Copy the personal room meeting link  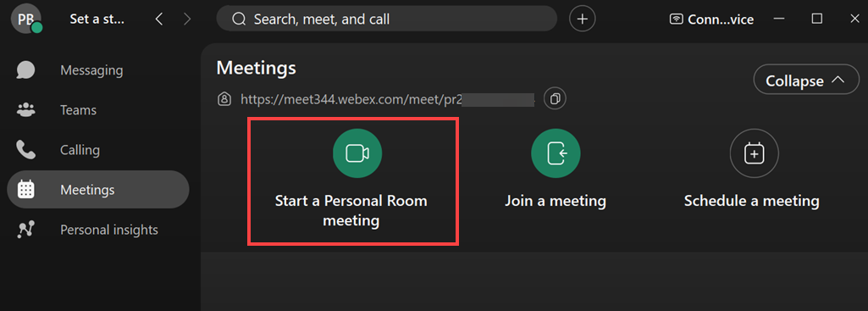(556, 99)
